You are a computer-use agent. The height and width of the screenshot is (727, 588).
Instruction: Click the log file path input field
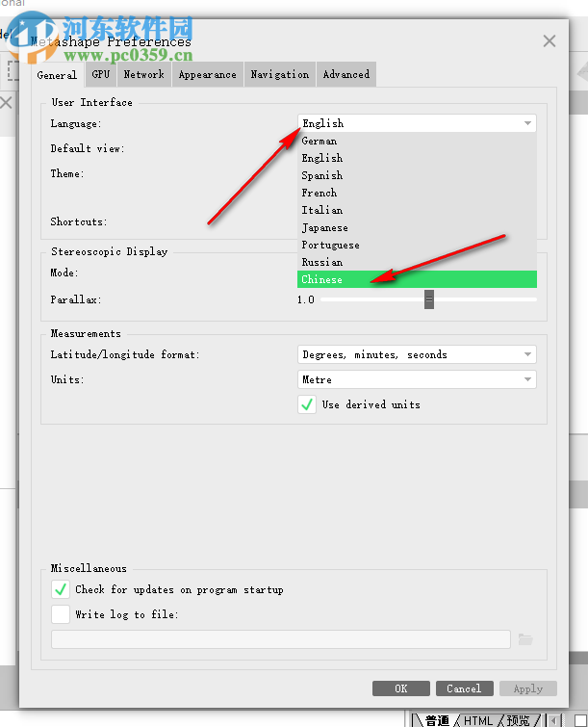[x=281, y=639]
